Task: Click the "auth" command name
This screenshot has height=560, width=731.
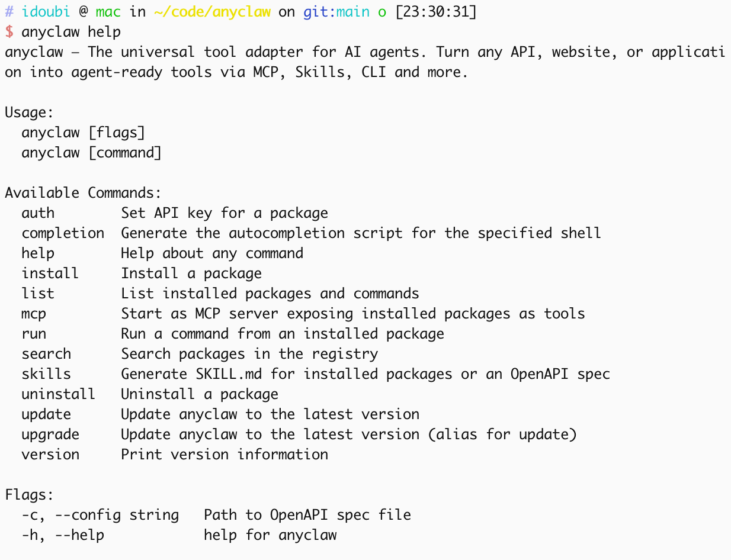Action: (x=38, y=213)
